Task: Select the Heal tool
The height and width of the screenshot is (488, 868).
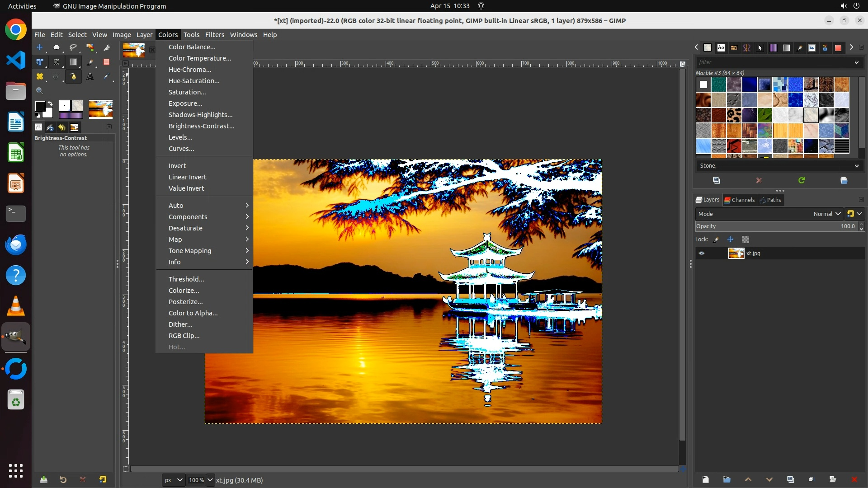Action: point(40,77)
